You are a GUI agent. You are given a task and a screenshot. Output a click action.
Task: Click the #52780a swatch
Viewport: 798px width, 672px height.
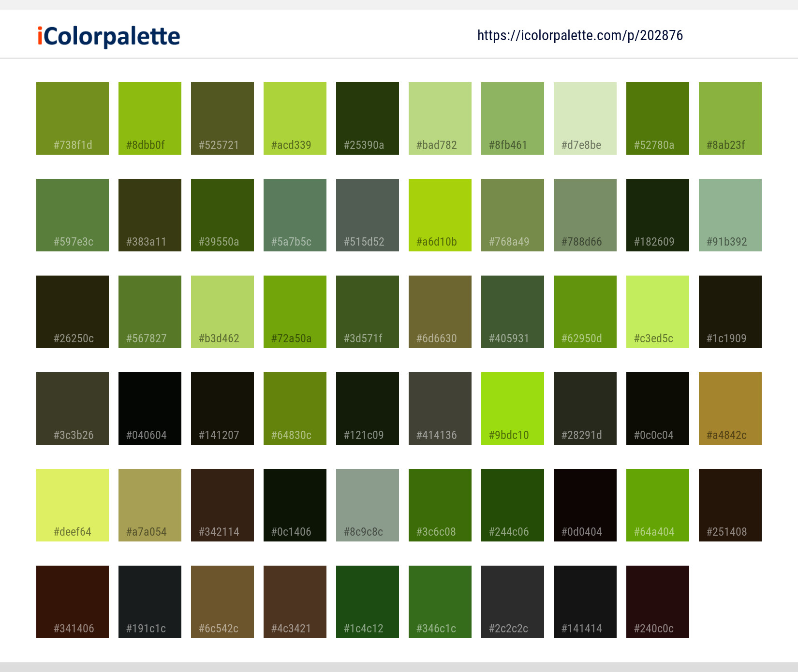click(658, 118)
